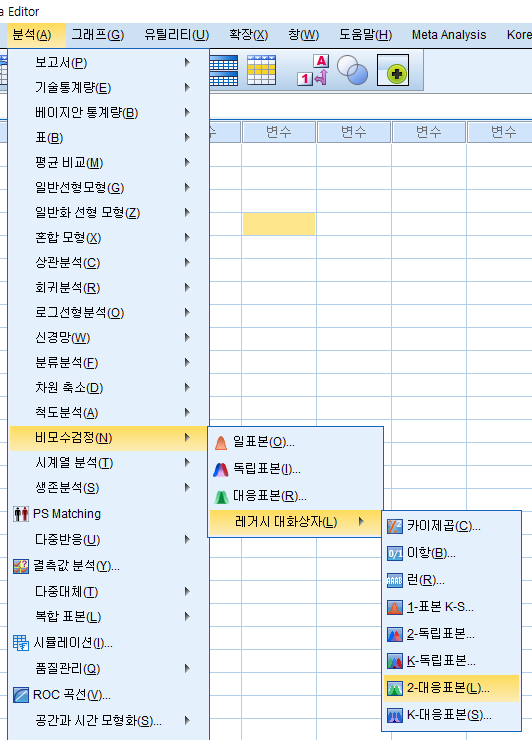
Task: Click the orange curve icon of 일표본(O)
Action: tap(221, 442)
